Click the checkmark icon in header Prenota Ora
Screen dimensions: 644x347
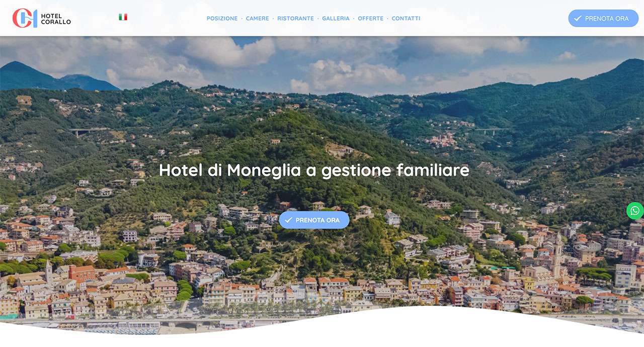click(578, 18)
